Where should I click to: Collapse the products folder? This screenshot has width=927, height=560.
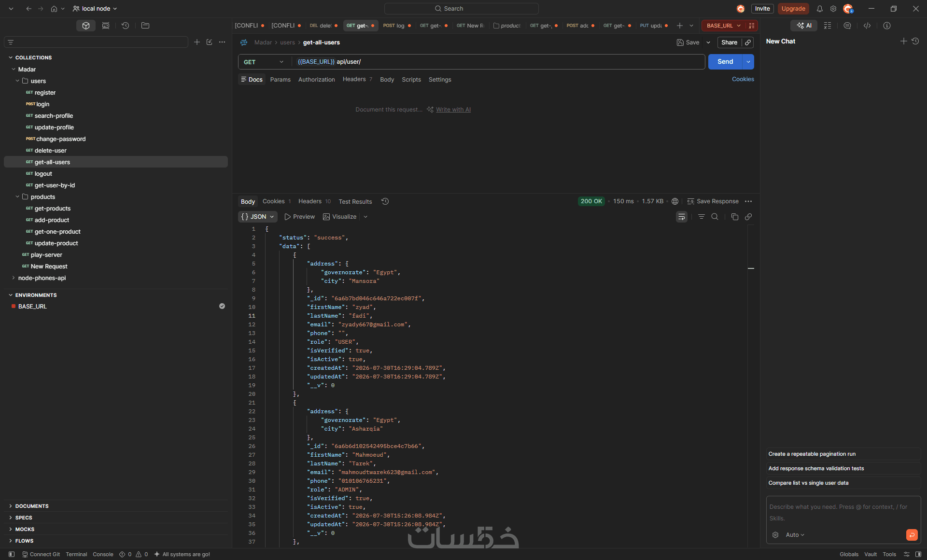[x=17, y=197]
